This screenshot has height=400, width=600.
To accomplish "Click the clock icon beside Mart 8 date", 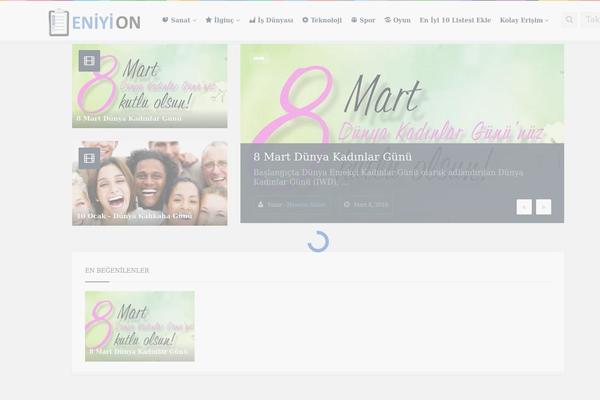I will 347,204.
